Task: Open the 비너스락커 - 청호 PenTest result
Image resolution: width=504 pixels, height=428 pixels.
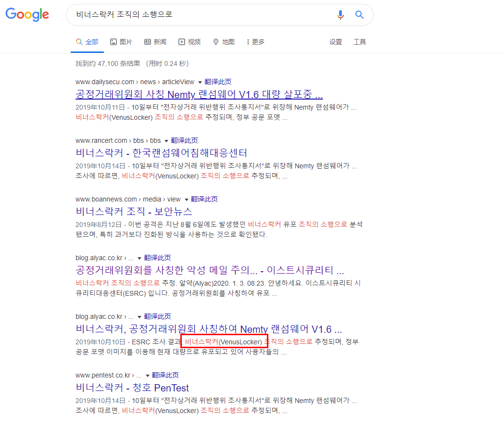Action: tap(132, 388)
